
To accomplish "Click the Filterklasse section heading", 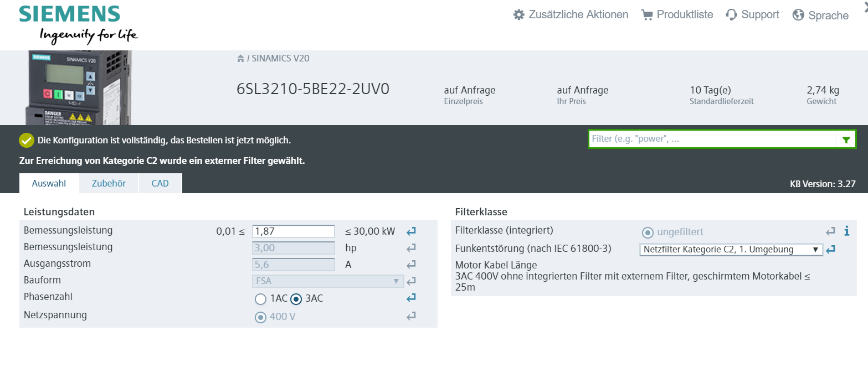I will pos(481,211).
